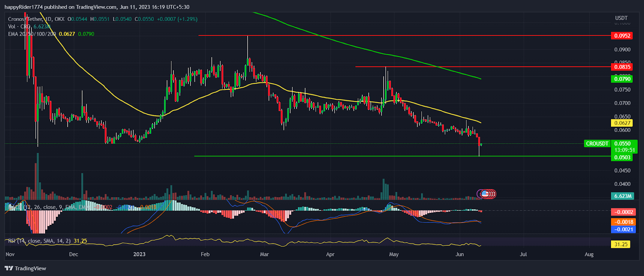
Task: Click the Apr label on time axis
Action: tap(330, 254)
